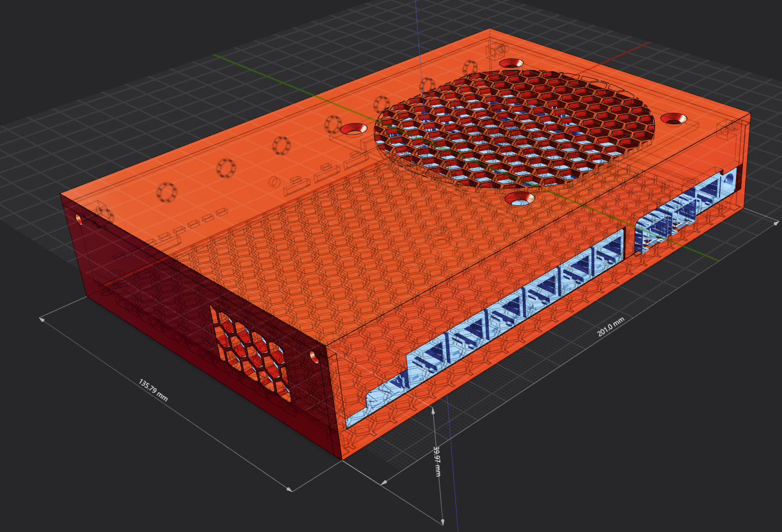Click the rectangular honeycomb vent on dark end face

pos(250,353)
